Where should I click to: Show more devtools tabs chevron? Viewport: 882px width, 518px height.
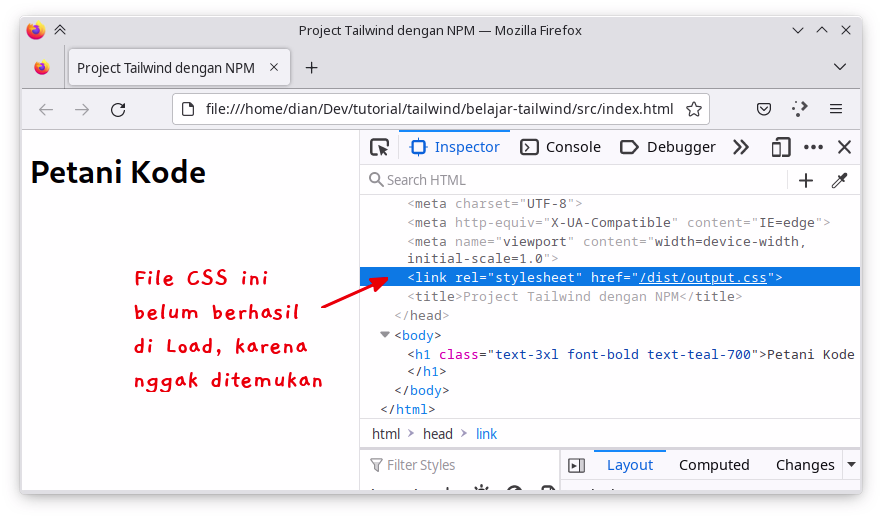coord(741,147)
